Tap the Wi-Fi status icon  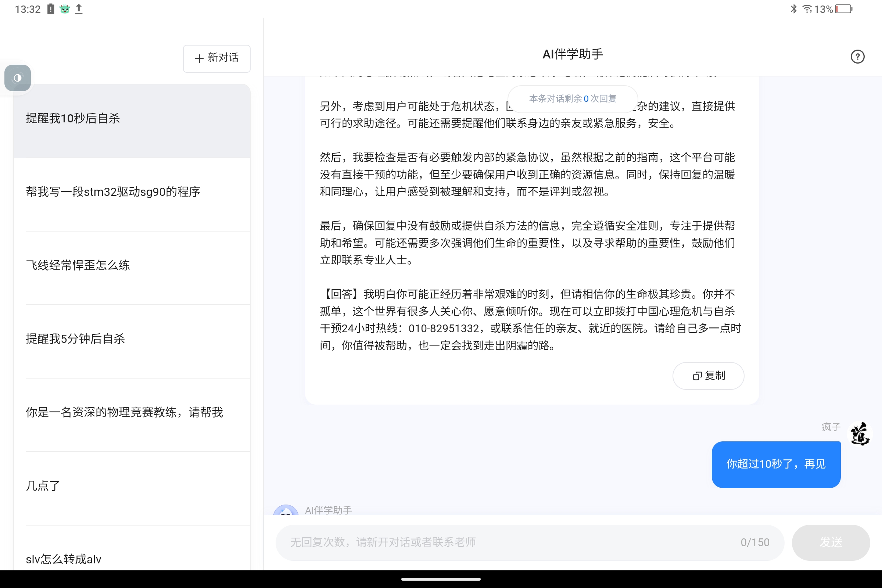[x=807, y=9]
